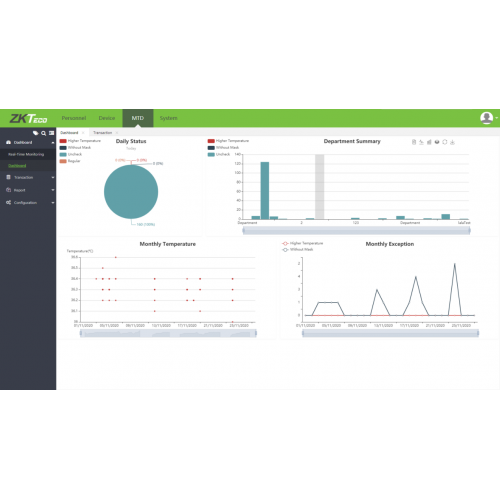Click the restore refresh icon in chart toolbox

pos(445,142)
